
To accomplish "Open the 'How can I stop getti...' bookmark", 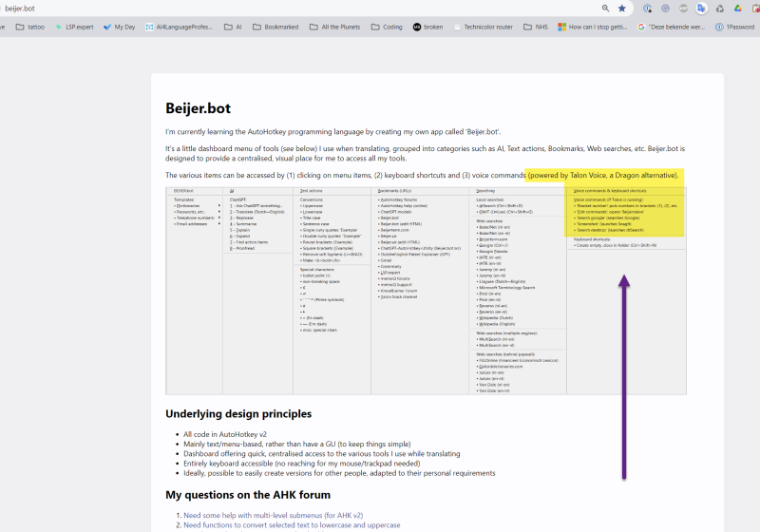I will 592,28.
